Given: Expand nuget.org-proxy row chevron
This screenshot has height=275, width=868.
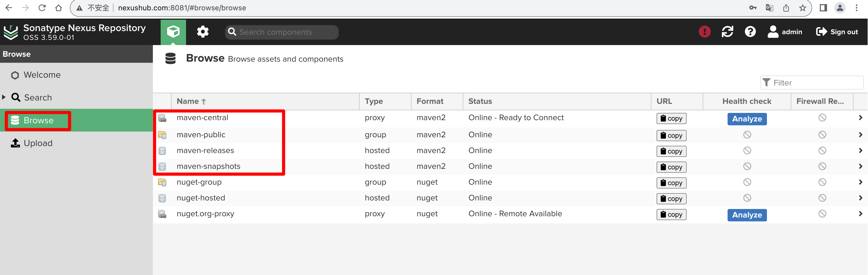Looking at the screenshot, I should click(x=860, y=214).
